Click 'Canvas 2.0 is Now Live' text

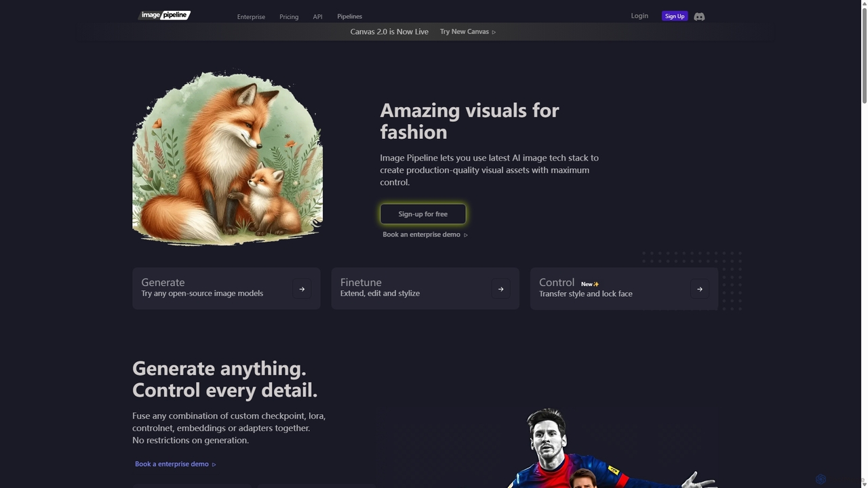pyautogui.click(x=389, y=32)
